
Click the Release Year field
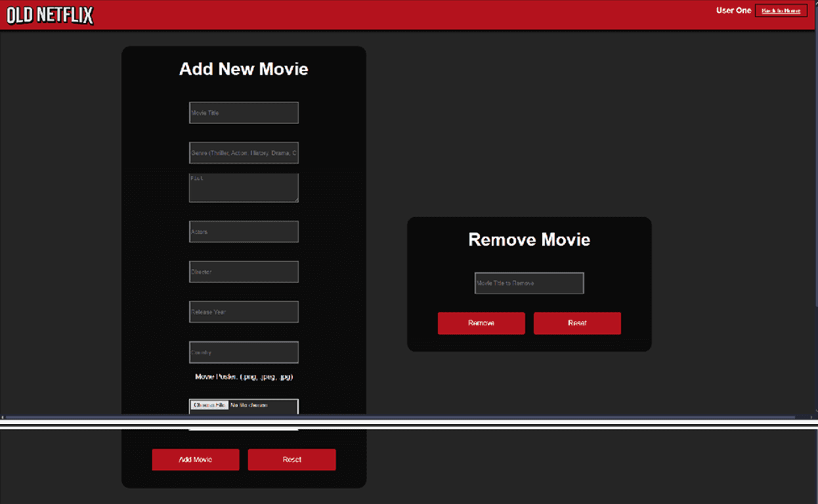[244, 312]
